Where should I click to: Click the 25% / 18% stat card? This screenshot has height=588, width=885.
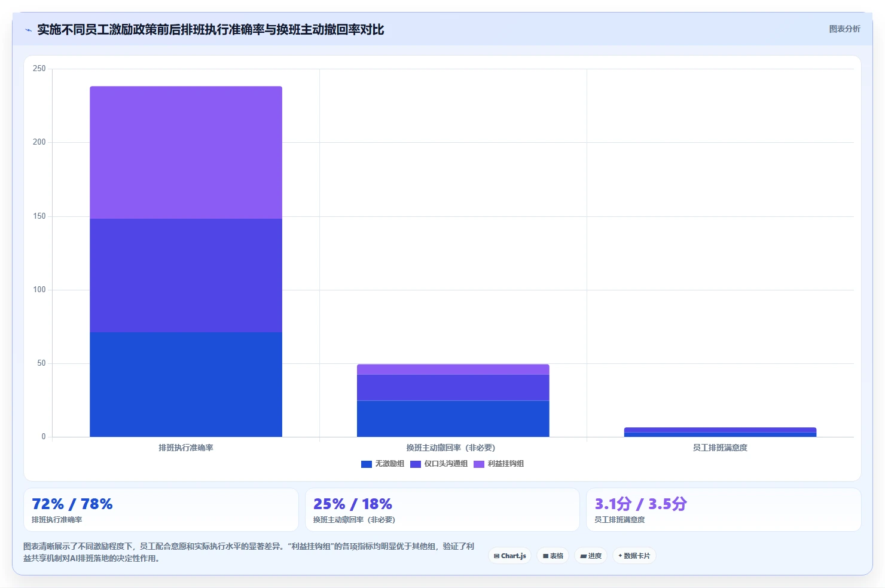coord(443,510)
